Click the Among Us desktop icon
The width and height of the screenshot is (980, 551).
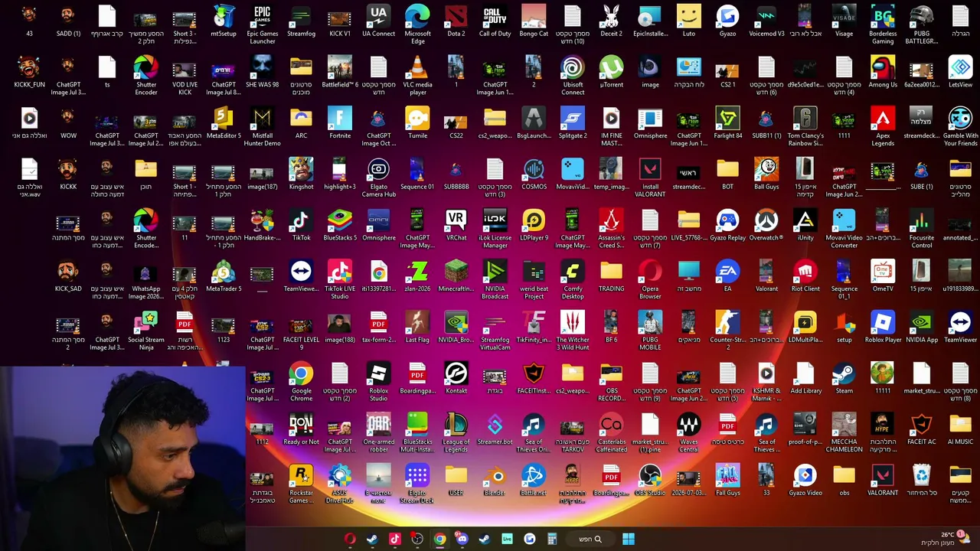[x=883, y=72]
